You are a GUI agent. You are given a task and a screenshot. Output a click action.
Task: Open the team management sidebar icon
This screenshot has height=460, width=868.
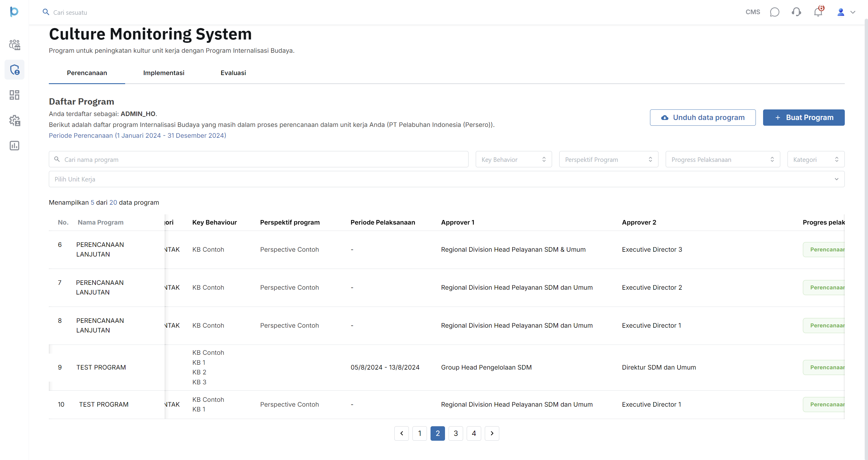(14, 45)
